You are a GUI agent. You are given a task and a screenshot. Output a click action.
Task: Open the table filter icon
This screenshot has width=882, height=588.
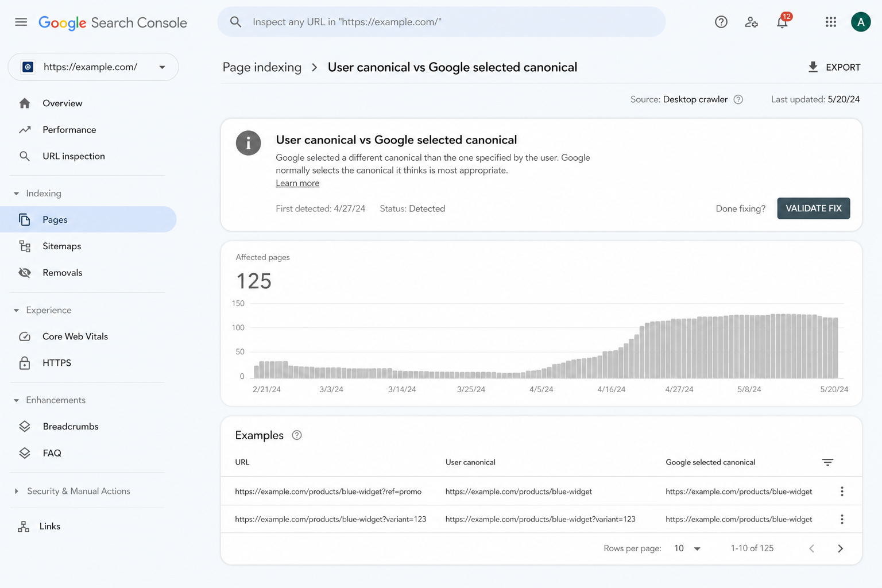point(827,462)
